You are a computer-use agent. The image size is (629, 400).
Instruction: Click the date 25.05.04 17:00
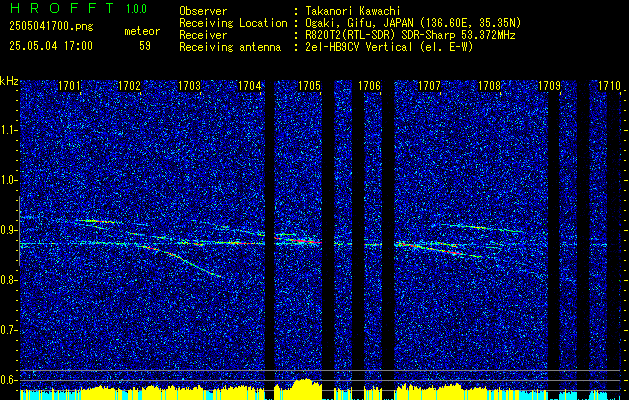pos(51,46)
